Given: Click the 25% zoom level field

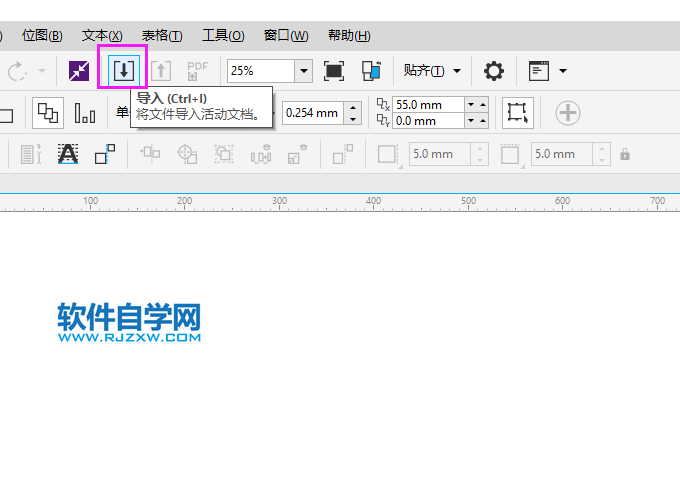Looking at the screenshot, I should point(261,71).
